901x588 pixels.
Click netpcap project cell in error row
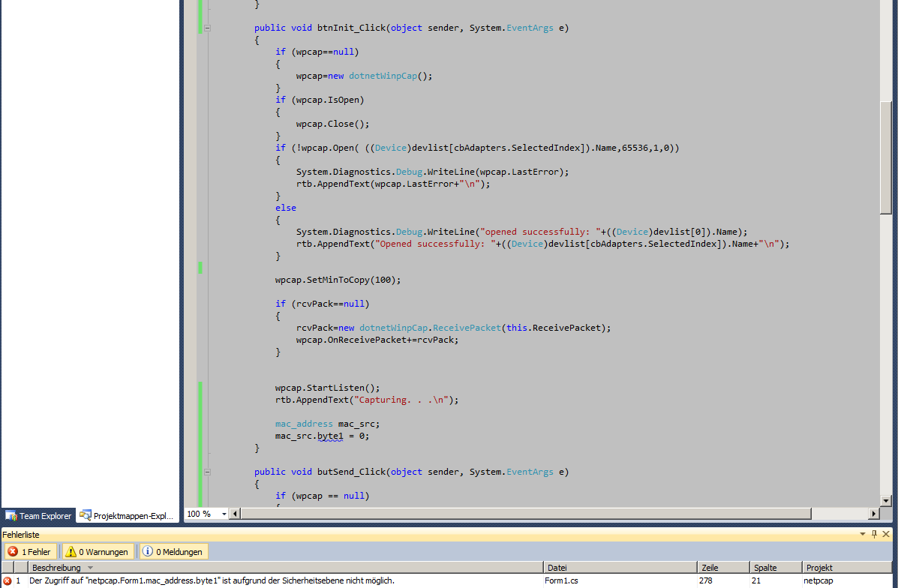819,580
